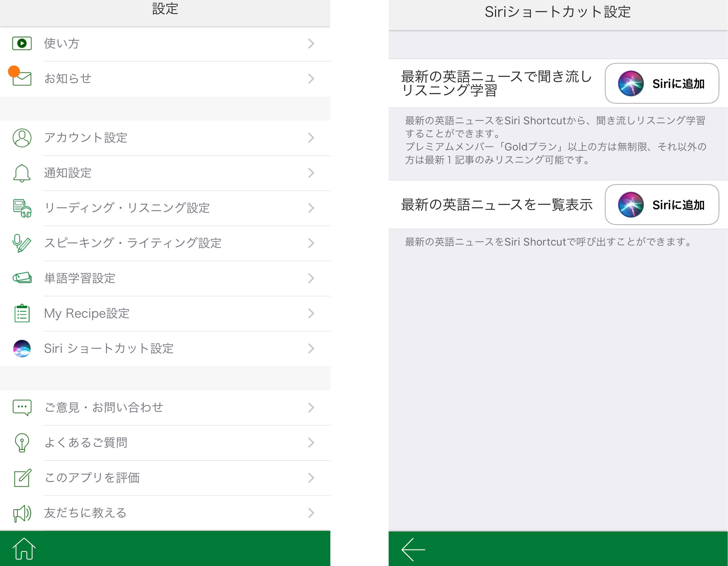The image size is (728, 566).
Task: Click the My Recipe設定 clipboard icon
Action: click(22, 313)
